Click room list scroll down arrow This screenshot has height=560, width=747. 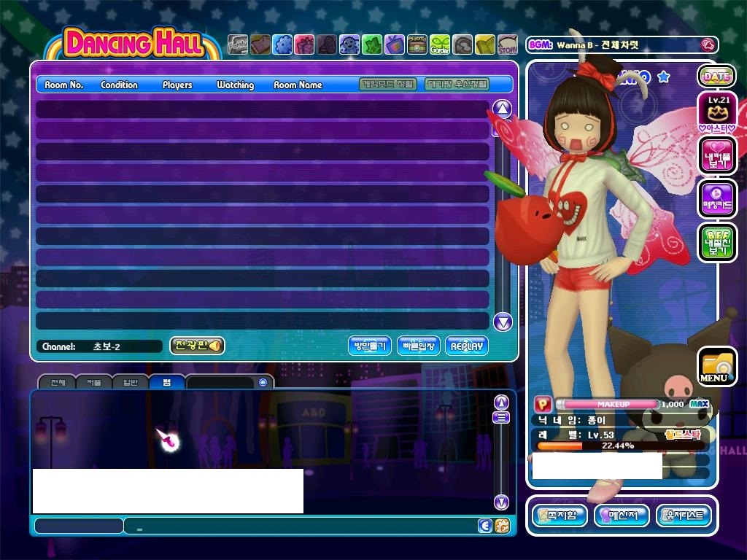point(503,322)
